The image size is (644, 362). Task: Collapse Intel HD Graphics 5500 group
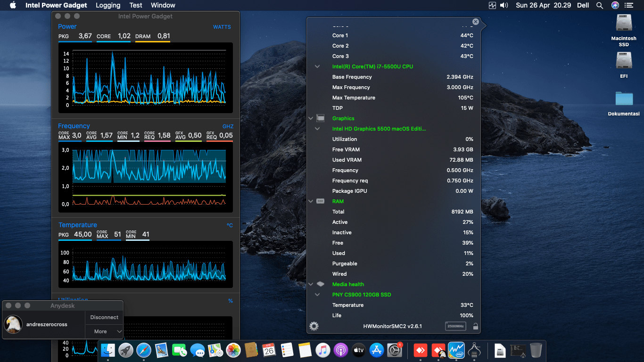pos(317,129)
